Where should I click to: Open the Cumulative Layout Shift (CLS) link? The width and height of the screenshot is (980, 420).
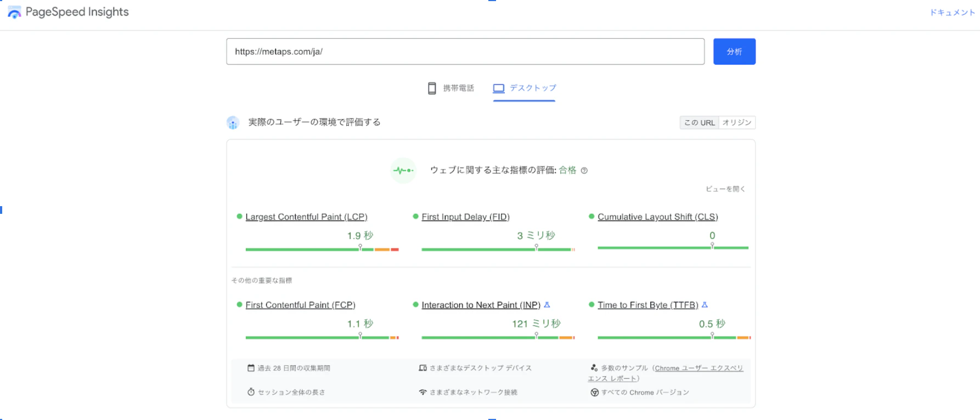[657, 217]
